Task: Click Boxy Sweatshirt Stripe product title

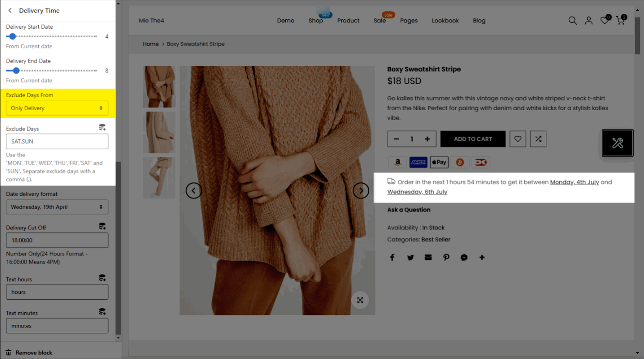Action: click(x=424, y=69)
